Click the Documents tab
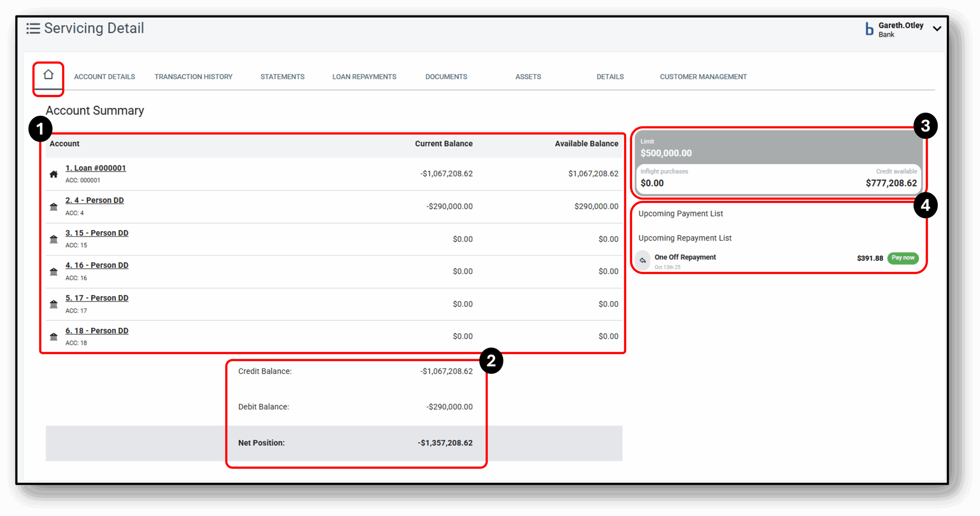The width and height of the screenshot is (980, 516). (446, 77)
